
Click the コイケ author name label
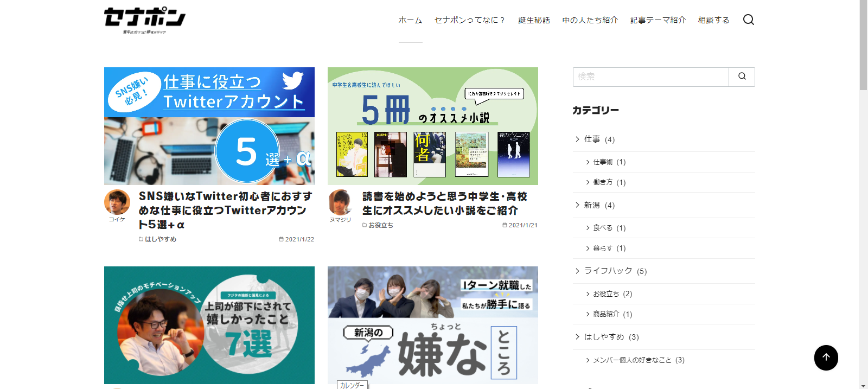coord(117,220)
